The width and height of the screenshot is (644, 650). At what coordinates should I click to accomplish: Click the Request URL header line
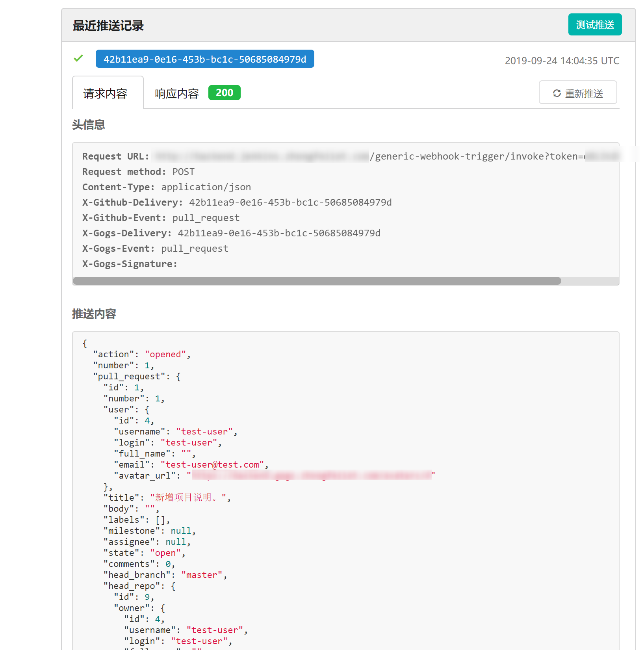tap(351, 156)
